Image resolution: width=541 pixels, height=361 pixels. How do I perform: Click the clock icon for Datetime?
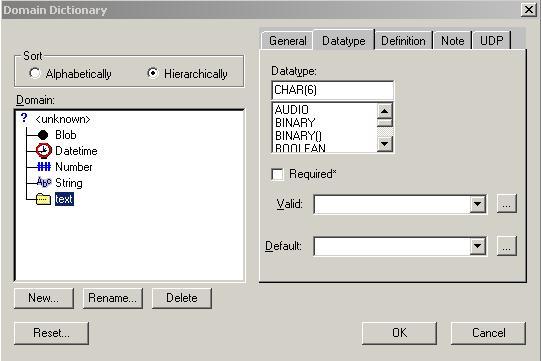pos(43,150)
